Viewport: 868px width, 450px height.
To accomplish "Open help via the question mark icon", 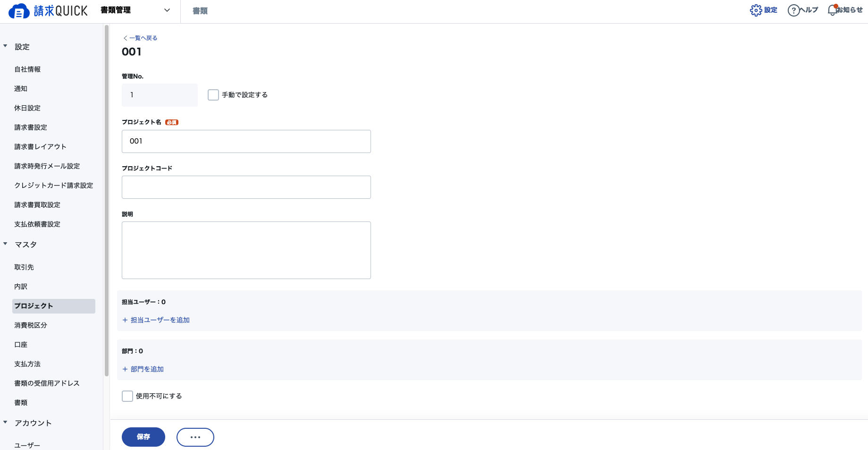I will tap(793, 10).
